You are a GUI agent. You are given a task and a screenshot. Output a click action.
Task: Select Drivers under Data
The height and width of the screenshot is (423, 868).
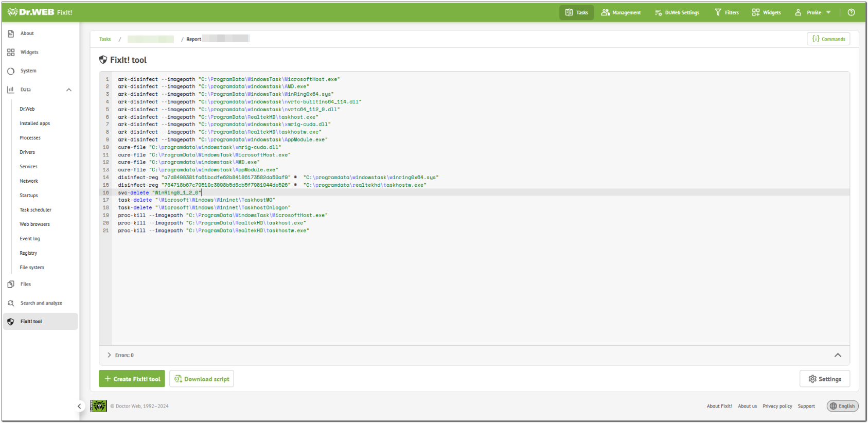coord(27,152)
